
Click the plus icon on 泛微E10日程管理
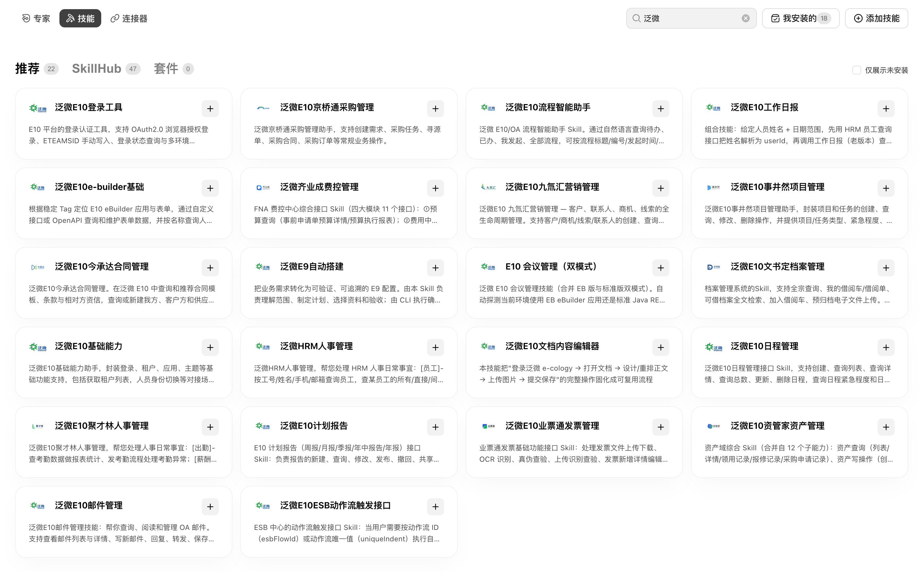pyautogui.click(x=886, y=348)
